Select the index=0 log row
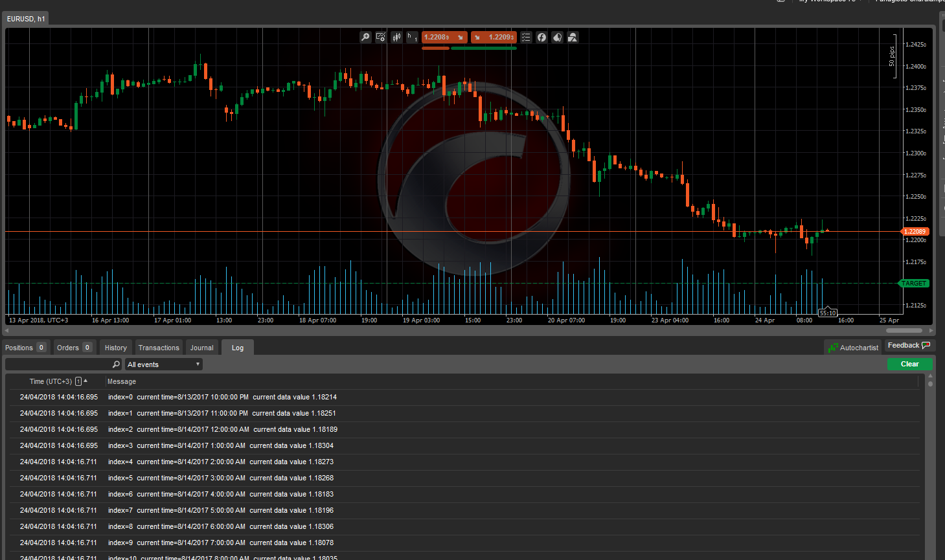Viewport: 945px width, 560px height. (465, 398)
